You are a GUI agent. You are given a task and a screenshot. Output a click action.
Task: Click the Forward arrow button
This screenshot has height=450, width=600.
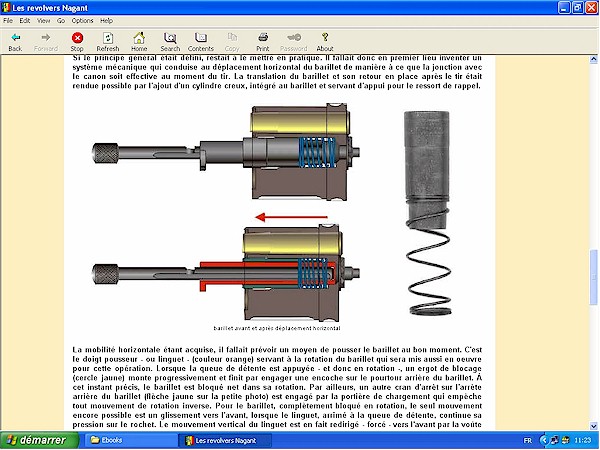point(46,41)
